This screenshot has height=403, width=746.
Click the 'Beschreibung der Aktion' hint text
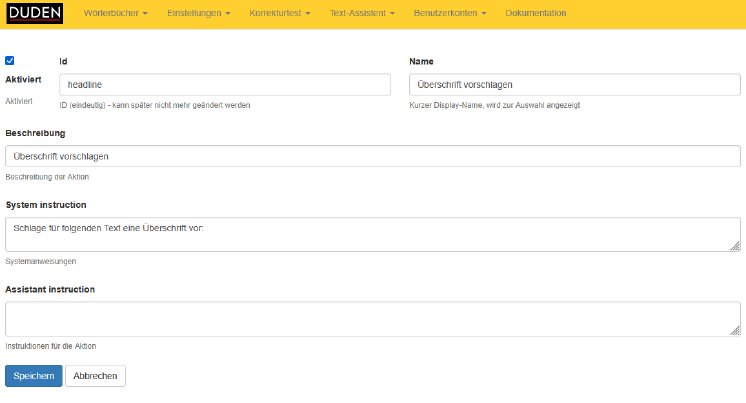pos(47,177)
